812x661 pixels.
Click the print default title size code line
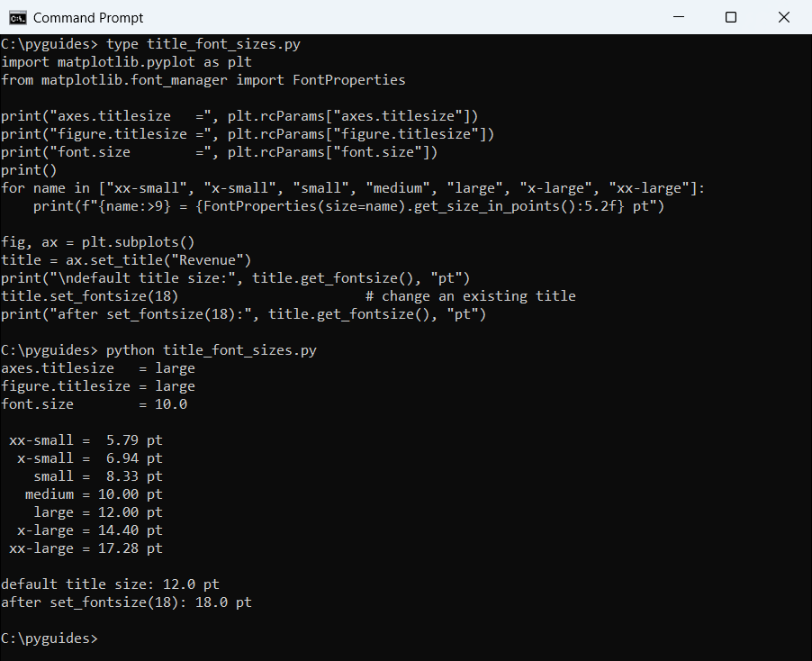pos(236,278)
